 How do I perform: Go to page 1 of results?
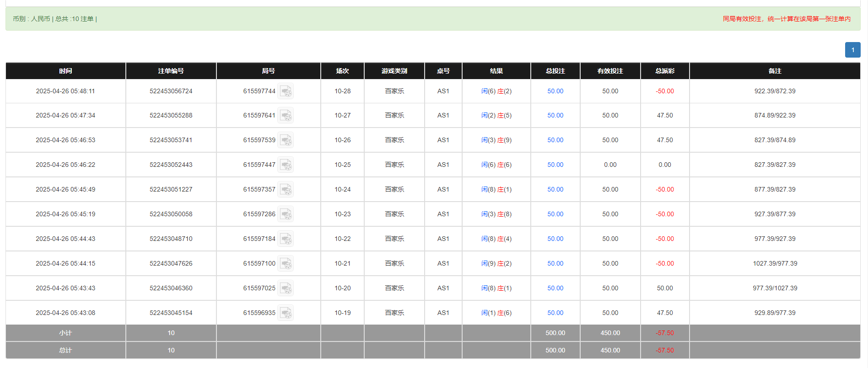(x=852, y=50)
